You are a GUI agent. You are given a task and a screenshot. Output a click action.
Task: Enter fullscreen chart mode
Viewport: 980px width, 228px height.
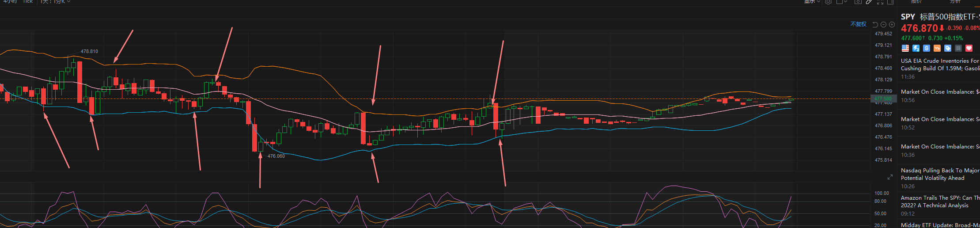coord(880,2)
